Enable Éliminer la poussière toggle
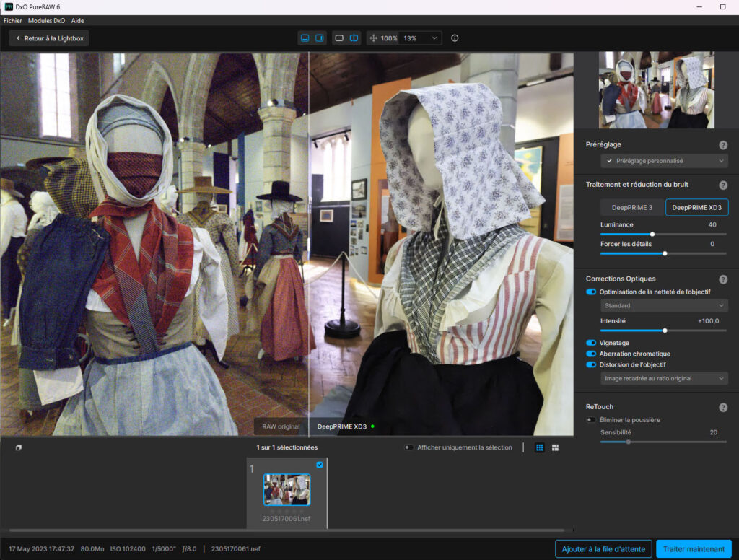Image resolution: width=739 pixels, height=560 pixels. [x=591, y=420]
